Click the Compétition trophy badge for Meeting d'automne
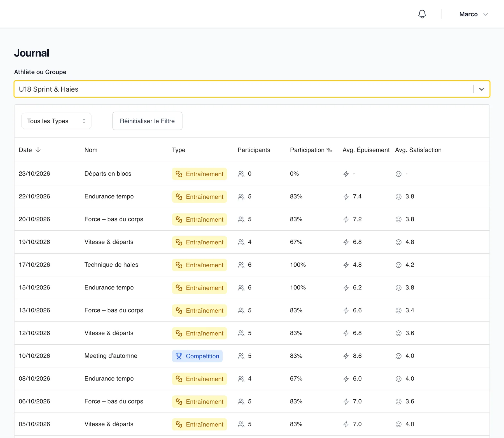 [x=197, y=356]
